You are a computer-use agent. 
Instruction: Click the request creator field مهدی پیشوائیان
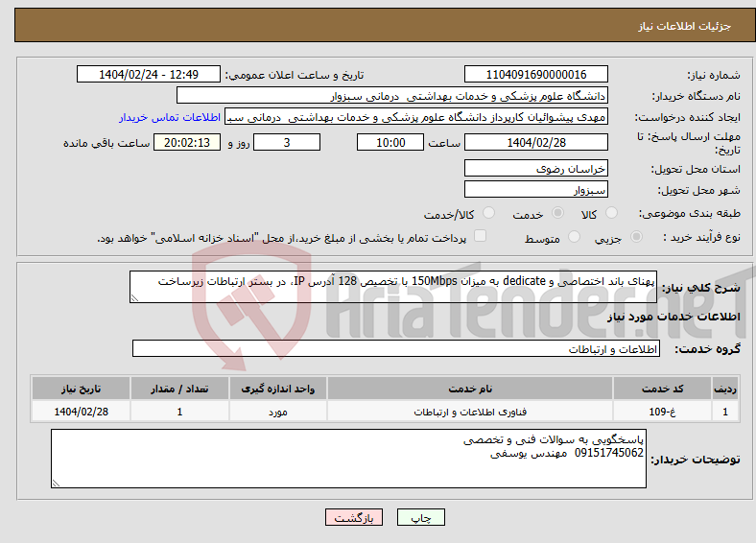point(416,117)
